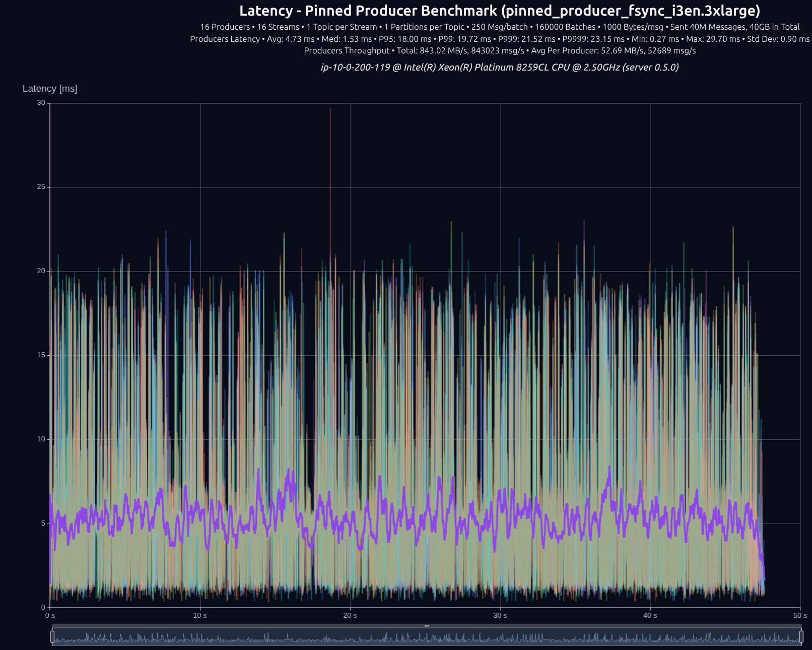This screenshot has height=650, width=812.
Task: Click the middle of the zoom slider preview
Action: coord(427,637)
